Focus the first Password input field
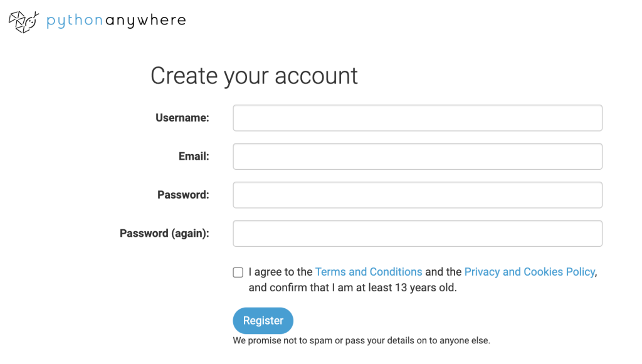The image size is (642, 364). [x=418, y=195]
